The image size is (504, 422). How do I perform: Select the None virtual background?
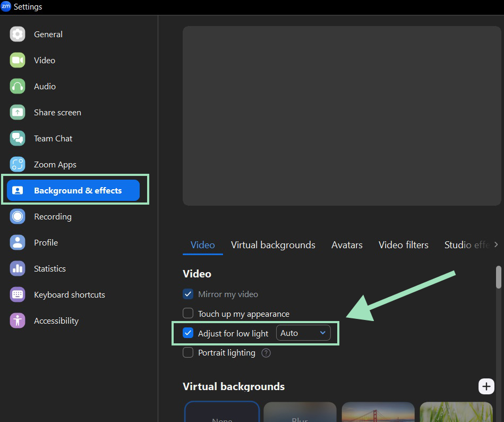coord(222,412)
